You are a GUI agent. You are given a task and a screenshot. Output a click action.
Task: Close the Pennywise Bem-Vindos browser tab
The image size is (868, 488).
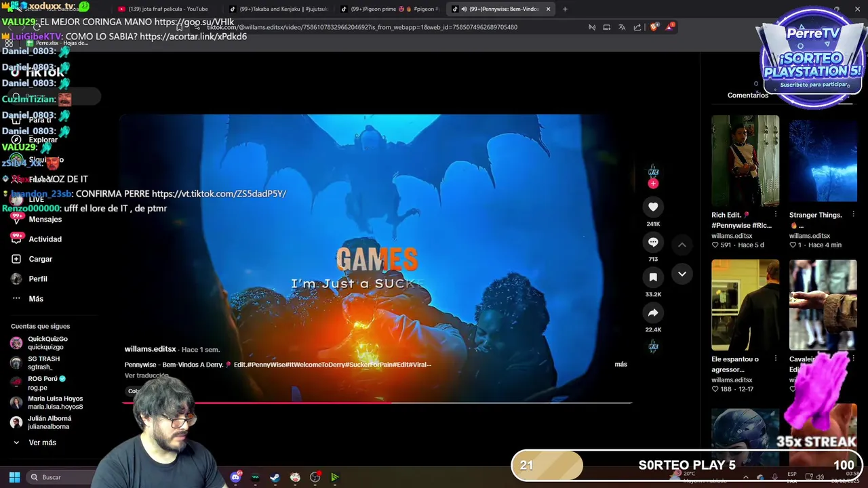coord(548,9)
